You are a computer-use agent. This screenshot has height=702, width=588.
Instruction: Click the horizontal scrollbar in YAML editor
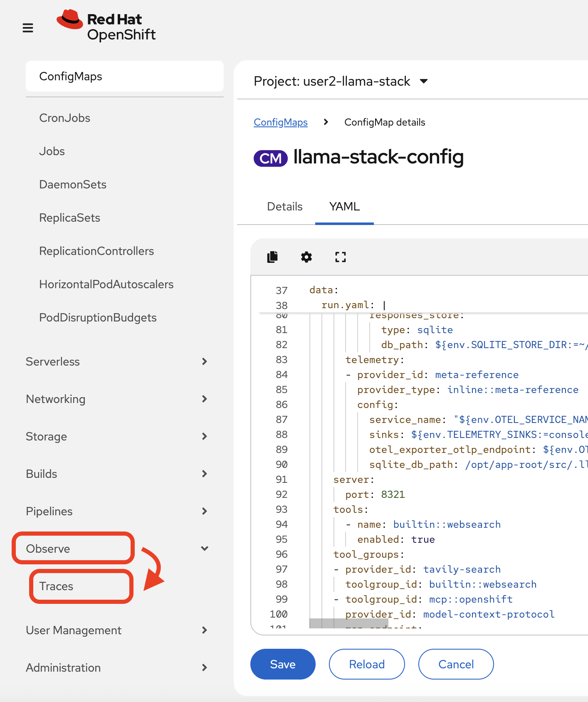coord(348,623)
